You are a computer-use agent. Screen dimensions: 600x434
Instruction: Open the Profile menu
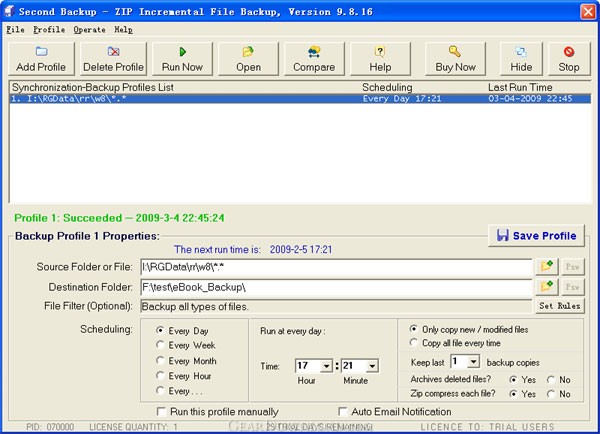(x=49, y=29)
